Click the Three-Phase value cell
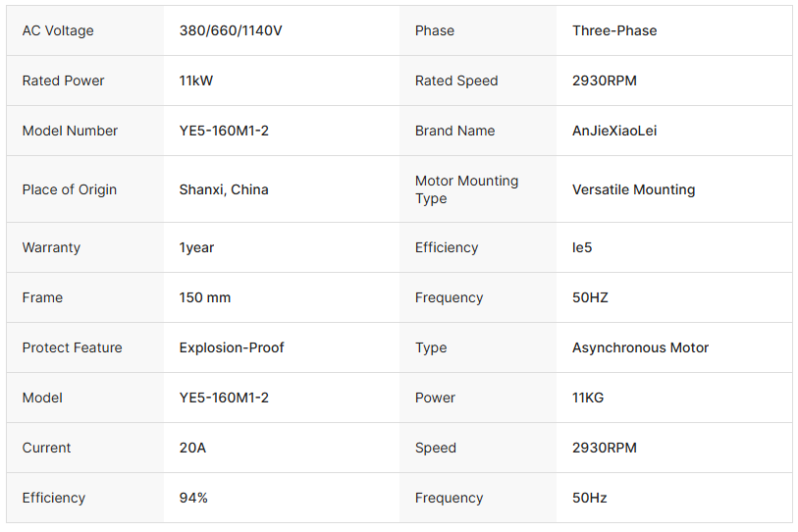 pyautogui.click(x=614, y=30)
